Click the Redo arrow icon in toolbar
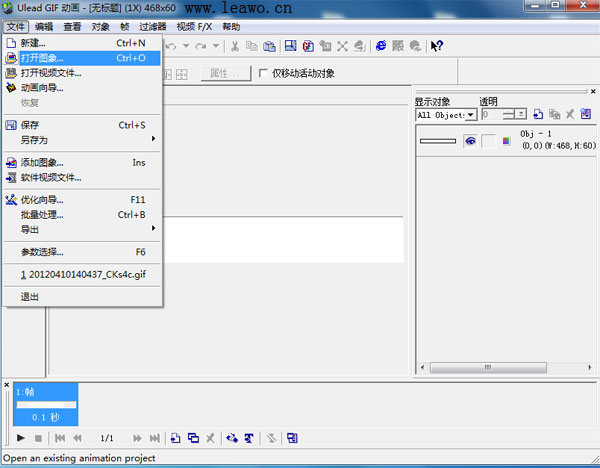 [x=201, y=46]
